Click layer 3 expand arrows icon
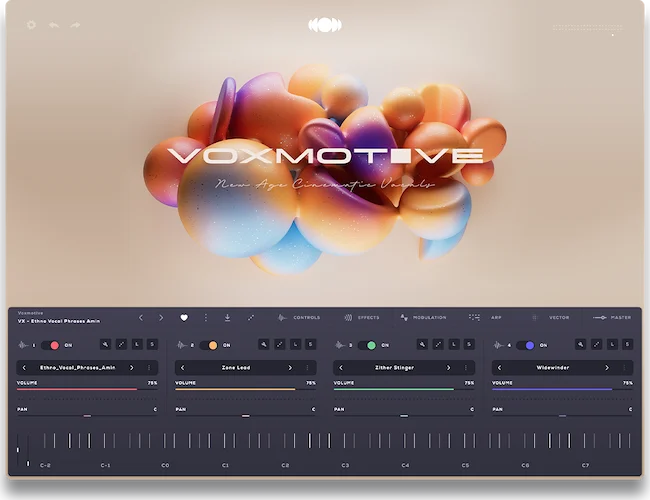 438,344
